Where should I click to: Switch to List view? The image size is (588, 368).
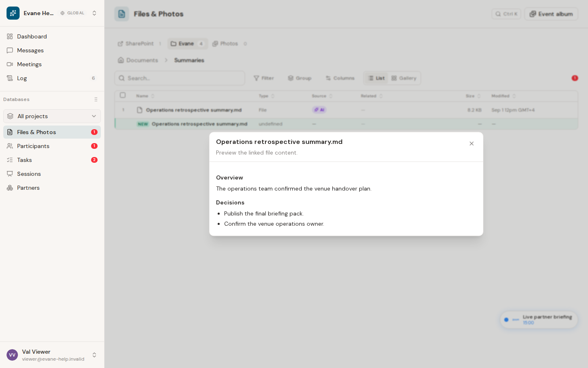pyautogui.click(x=376, y=78)
